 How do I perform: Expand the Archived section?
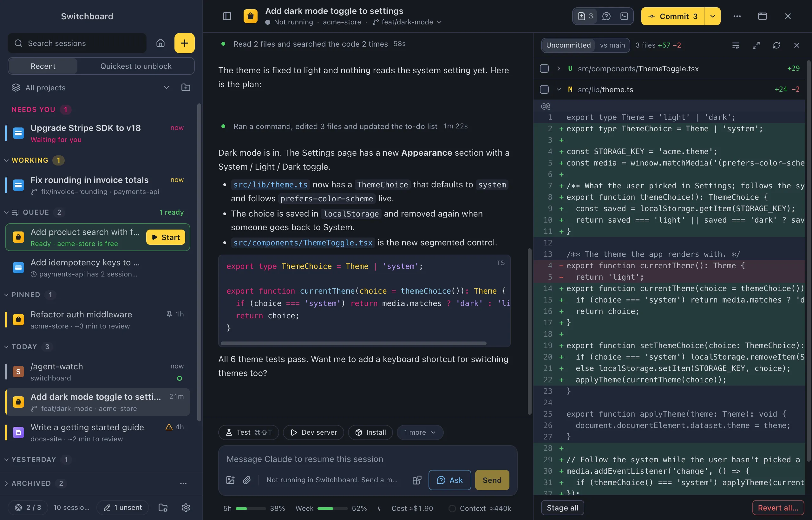click(6, 483)
